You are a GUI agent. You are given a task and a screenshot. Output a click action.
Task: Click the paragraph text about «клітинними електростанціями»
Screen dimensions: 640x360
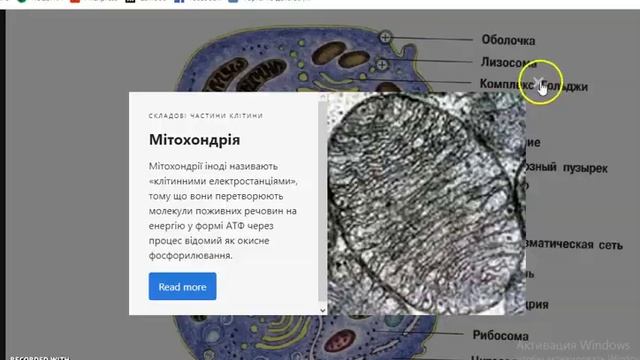[223, 211]
